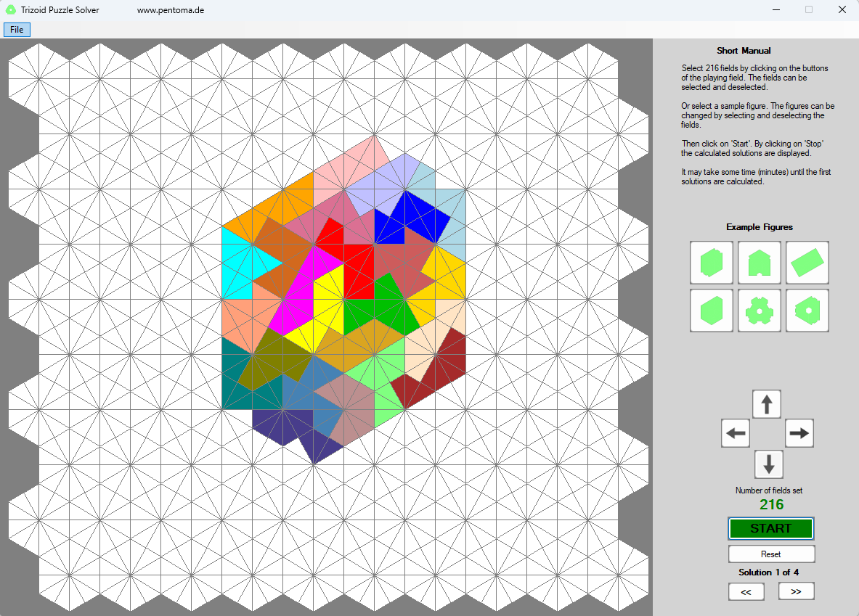The width and height of the screenshot is (859, 616).
Task: Go to previous solution with << button
Action: click(746, 591)
